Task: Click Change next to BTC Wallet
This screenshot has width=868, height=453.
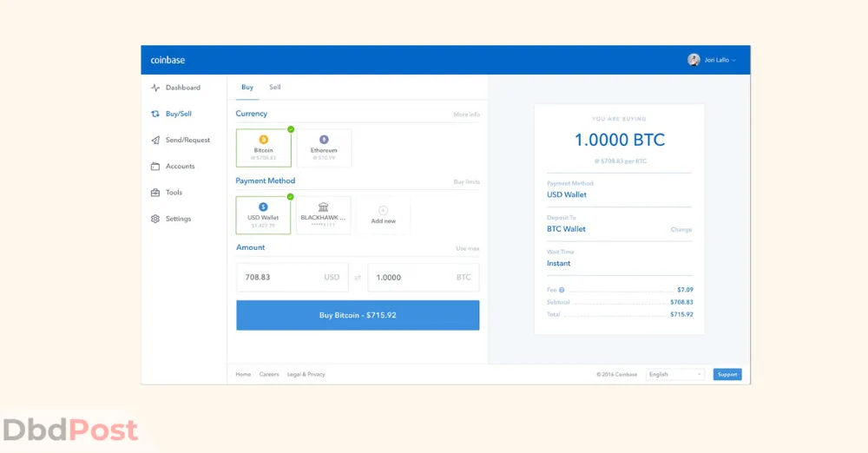Action: click(681, 229)
